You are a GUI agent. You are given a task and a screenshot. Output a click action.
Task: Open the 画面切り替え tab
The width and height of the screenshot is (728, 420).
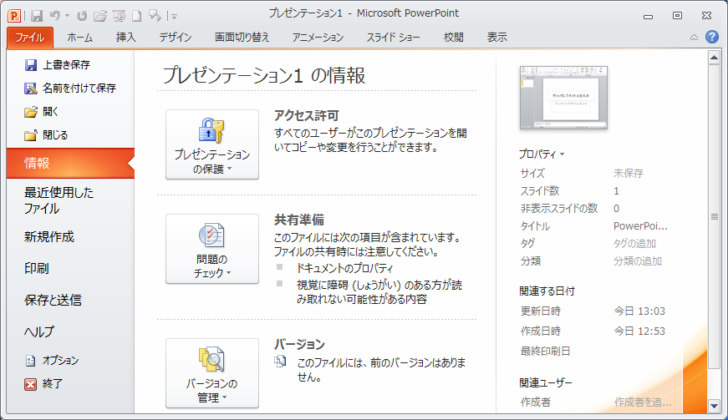242,38
